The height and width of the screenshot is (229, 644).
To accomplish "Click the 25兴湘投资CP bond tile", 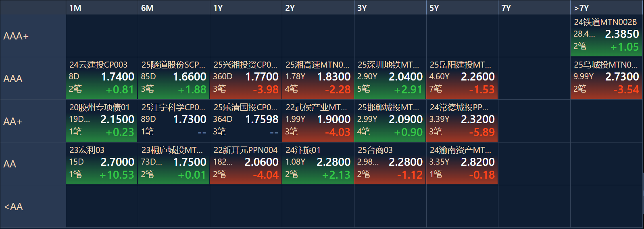I will click(246, 78).
